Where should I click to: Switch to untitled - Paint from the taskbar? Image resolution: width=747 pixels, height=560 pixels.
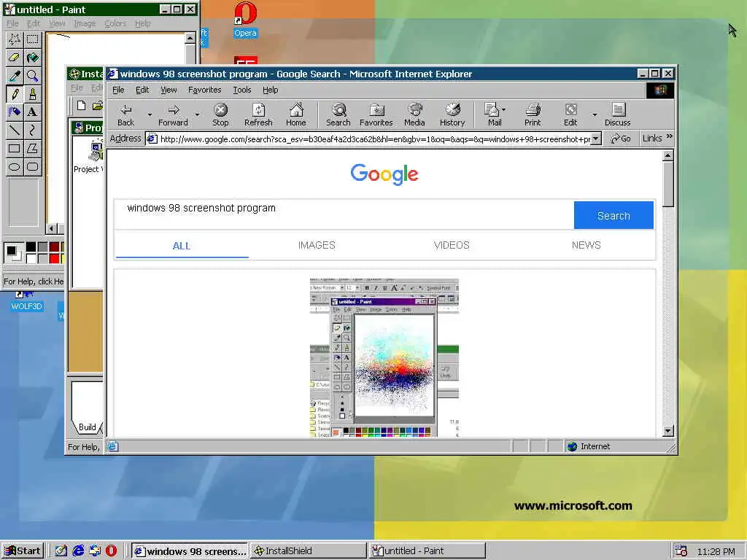pyautogui.click(x=427, y=551)
